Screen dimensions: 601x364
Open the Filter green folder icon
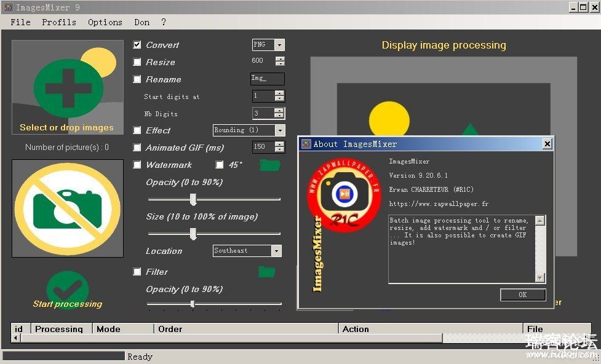266,272
